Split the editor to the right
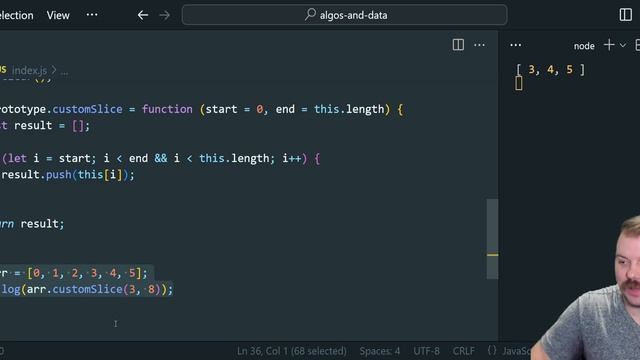The width and height of the screenshot is (640, 360). click(x=458, y=44)
